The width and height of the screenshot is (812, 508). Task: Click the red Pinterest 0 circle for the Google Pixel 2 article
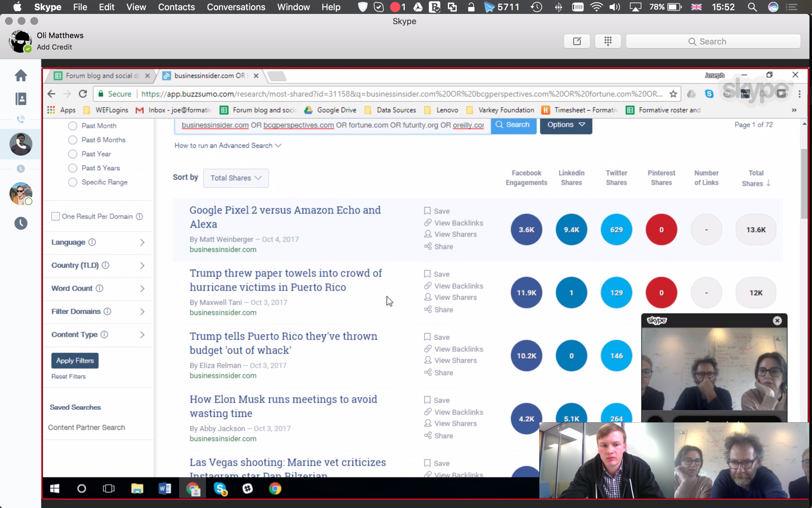[x=661, y=230]
